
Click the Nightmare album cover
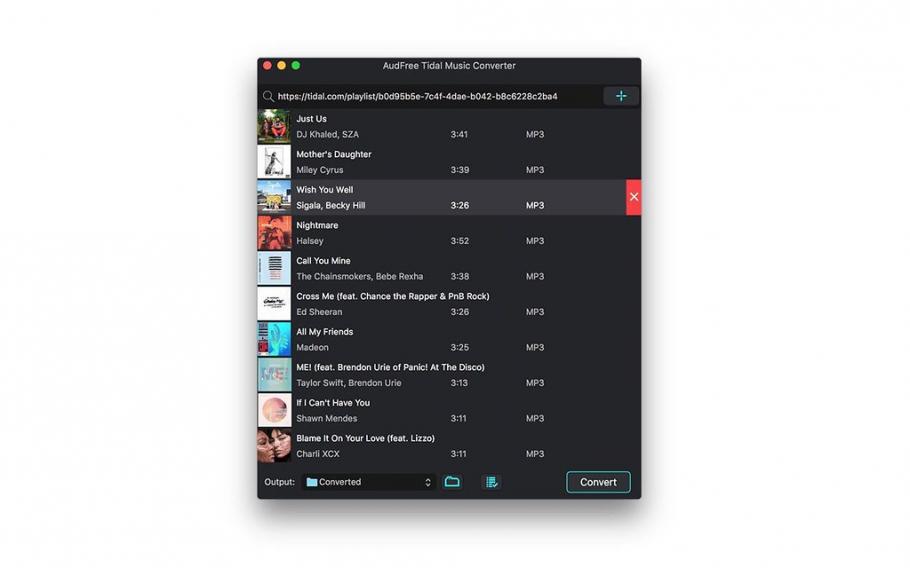click(274, 233)
